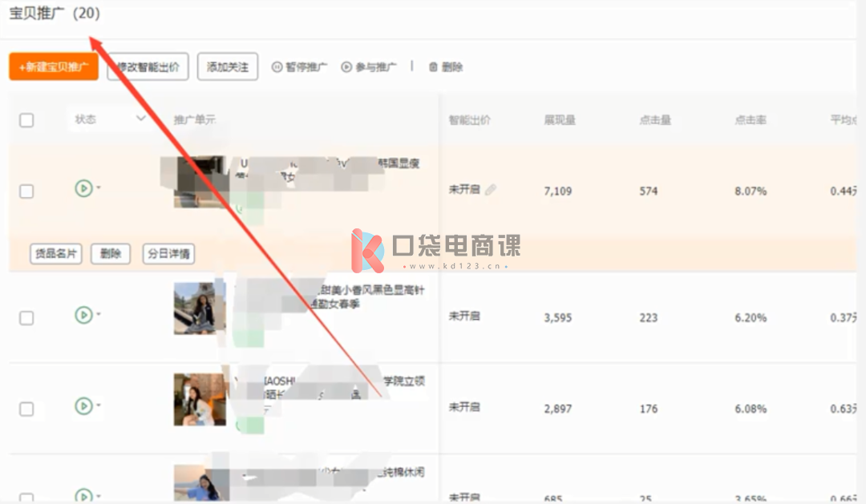
Task: Click the 176 clicks value
Action: (649, 409)
